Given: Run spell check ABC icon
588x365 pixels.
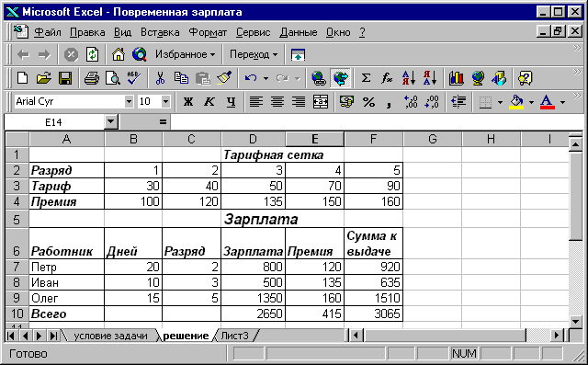Looking at the screenshot, I should (x=133, y=78).
